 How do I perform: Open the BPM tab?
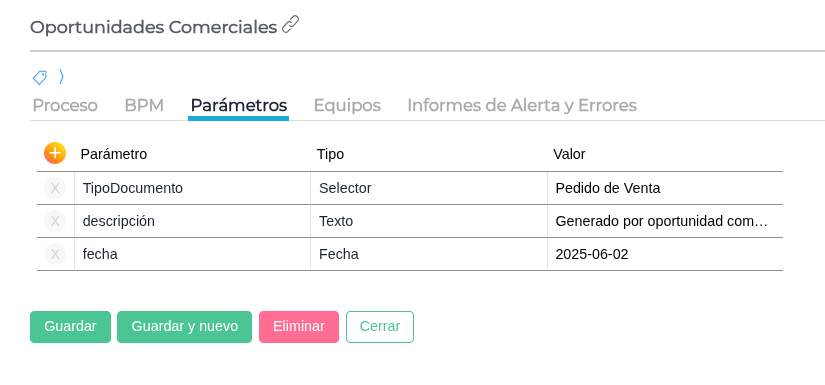pos(144,106)
